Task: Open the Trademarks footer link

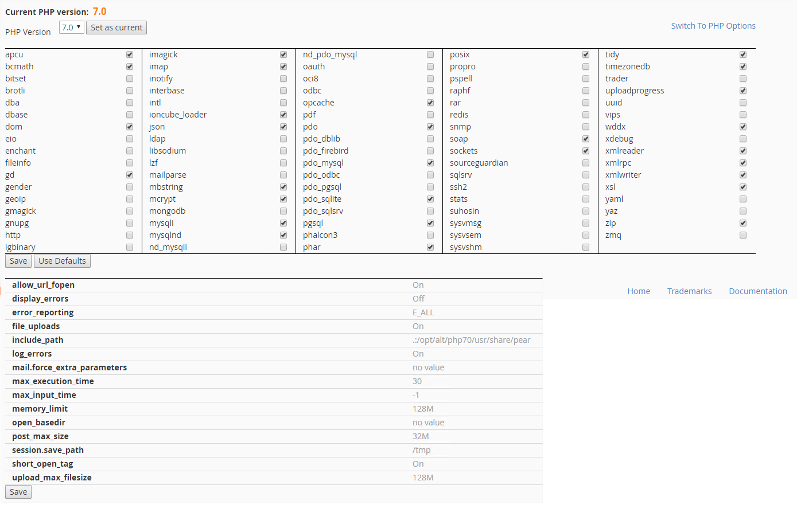Action: 689,291
